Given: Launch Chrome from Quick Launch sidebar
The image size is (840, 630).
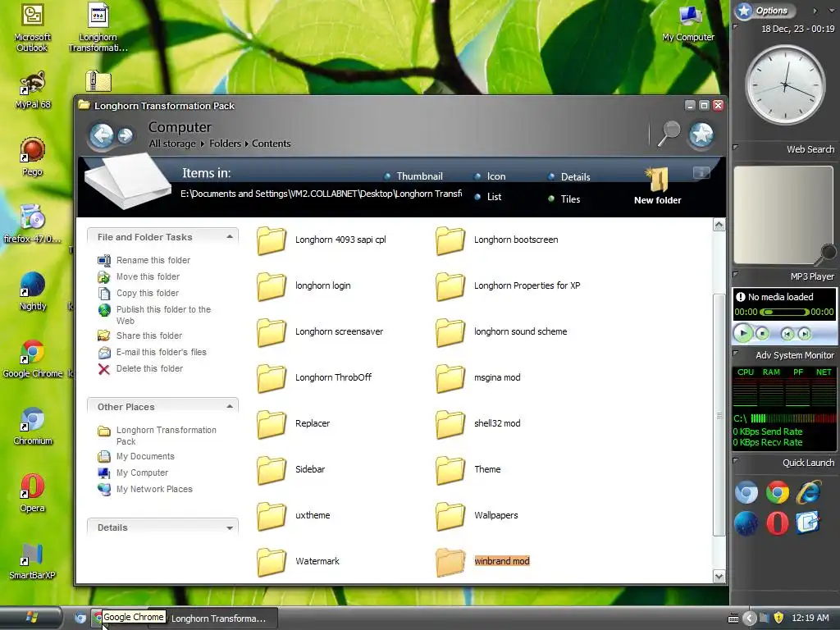Looking at the screenshot, I should [778, 492].
